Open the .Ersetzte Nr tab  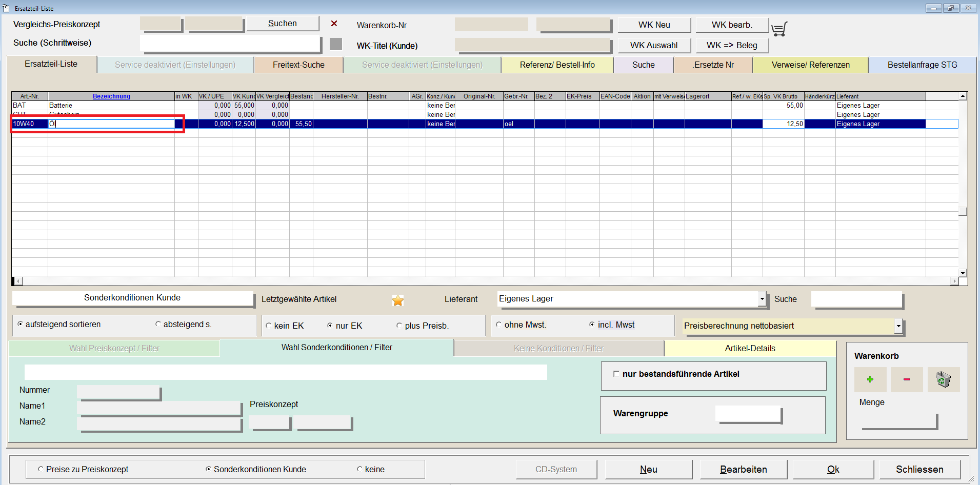pos(713,65)
